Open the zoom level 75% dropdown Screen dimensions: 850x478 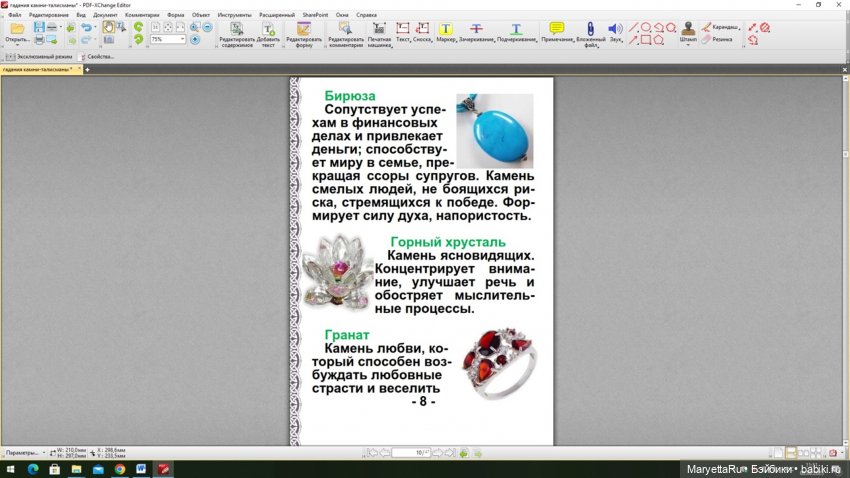pos(182,40)
